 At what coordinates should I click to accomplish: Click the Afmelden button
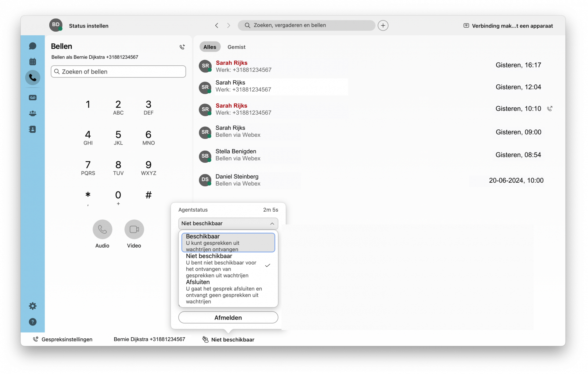click(x=228, y=317)
